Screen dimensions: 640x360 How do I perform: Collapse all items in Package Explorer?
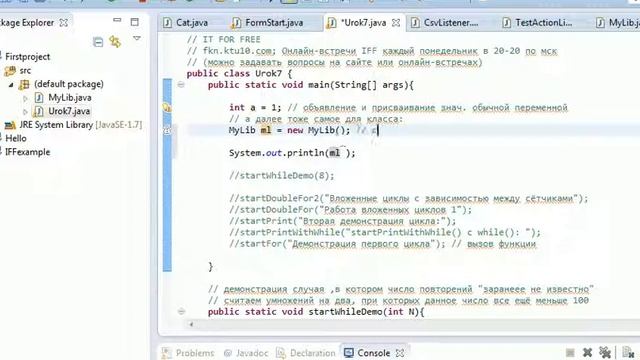pos(98,42)
